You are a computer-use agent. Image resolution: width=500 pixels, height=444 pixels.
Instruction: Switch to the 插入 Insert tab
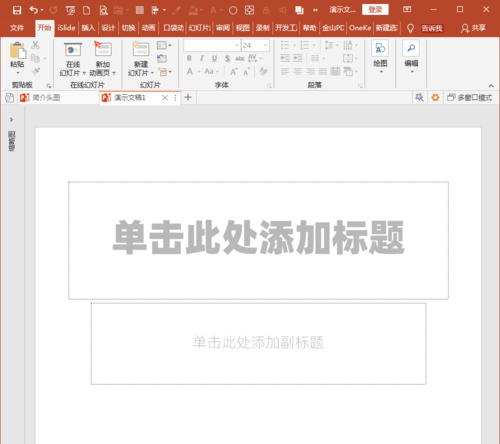tap(88, 28)
